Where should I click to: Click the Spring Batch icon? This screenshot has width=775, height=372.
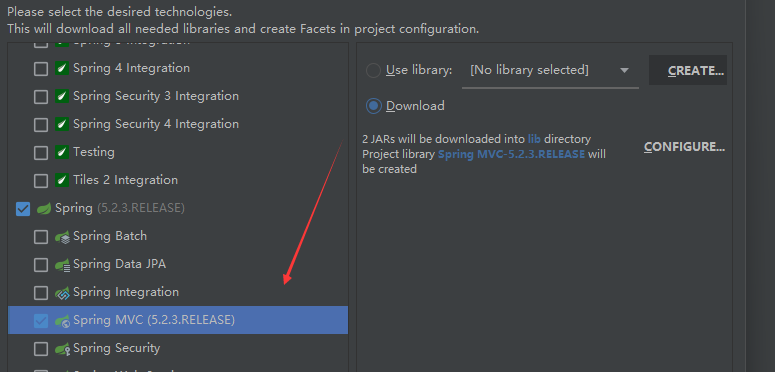62,237
